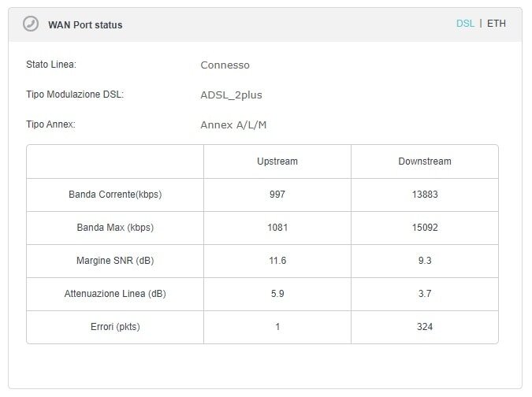Click downstream attenuation value 3.7

coord(425,294)
